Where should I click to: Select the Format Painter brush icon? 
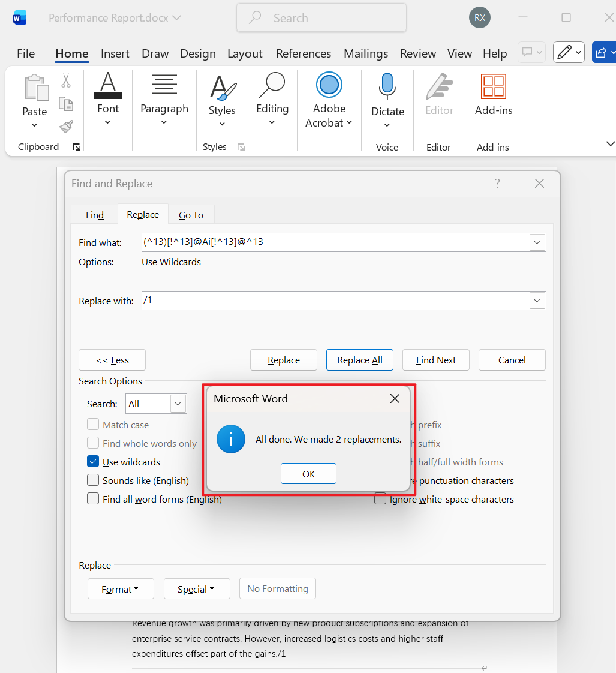(66, 127)
